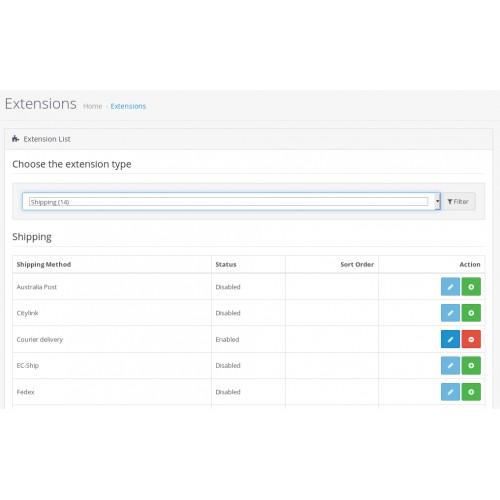Click the dropdown arrow beside Shipping (14)

click(437, 202)
